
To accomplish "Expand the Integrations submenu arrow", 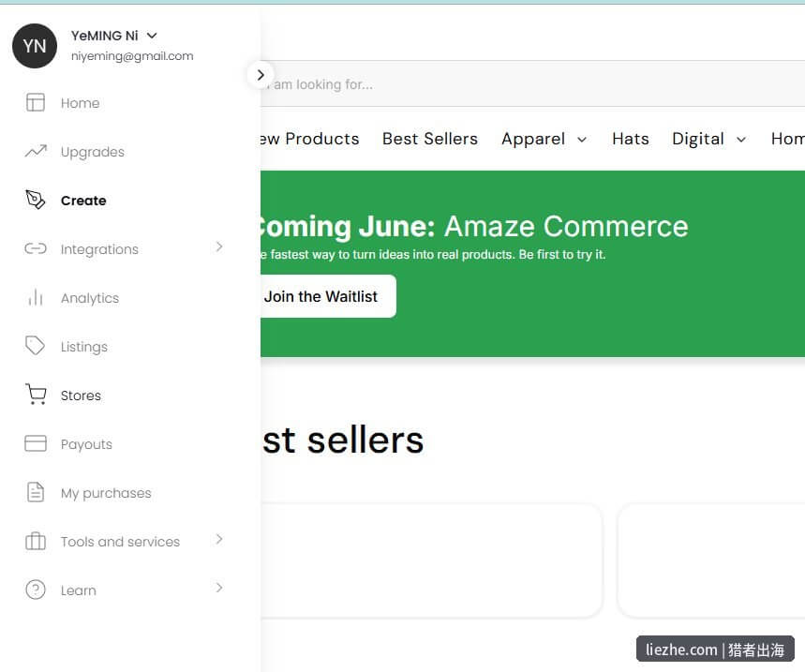I will [219, 246].
